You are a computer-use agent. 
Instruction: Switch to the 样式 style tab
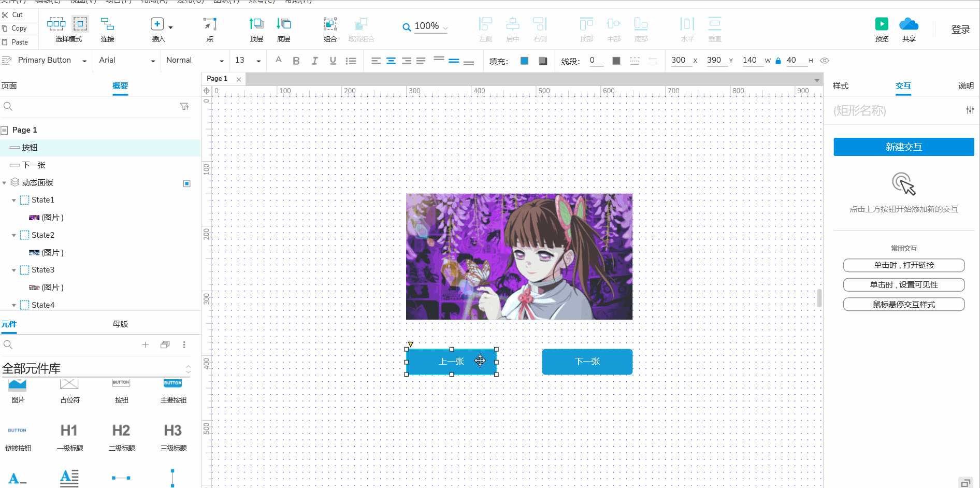coord(841,86)
